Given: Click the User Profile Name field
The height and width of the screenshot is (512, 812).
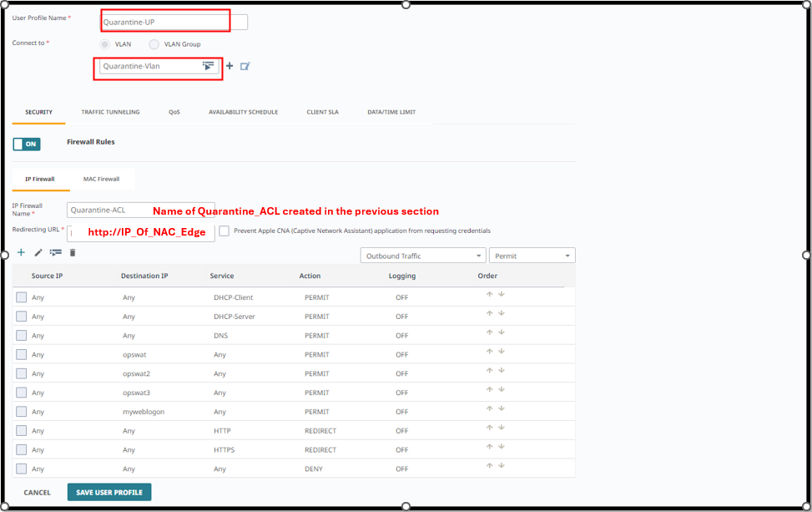Looking at the screenshot, I should click(174, 23).
